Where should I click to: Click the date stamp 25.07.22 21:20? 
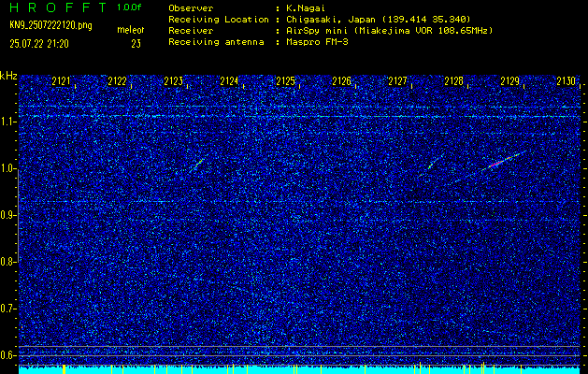[x=39, y=44]
